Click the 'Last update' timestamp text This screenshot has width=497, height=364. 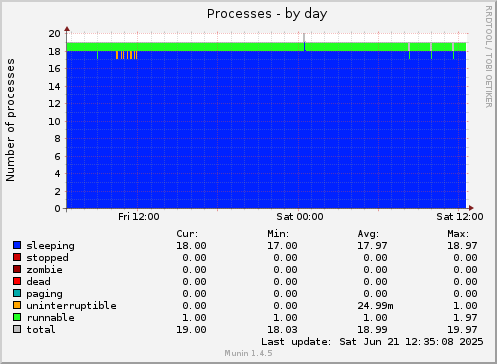pyautogui.click(x=372, y=342)
